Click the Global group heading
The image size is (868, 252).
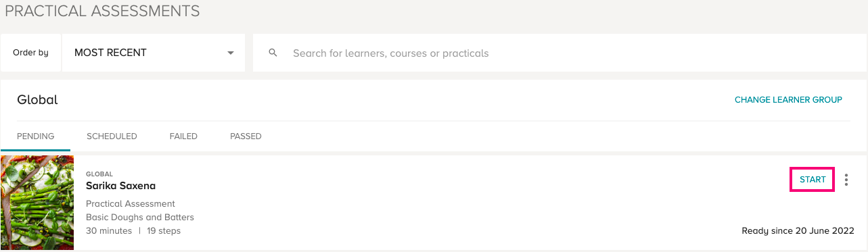pos(37,100)
